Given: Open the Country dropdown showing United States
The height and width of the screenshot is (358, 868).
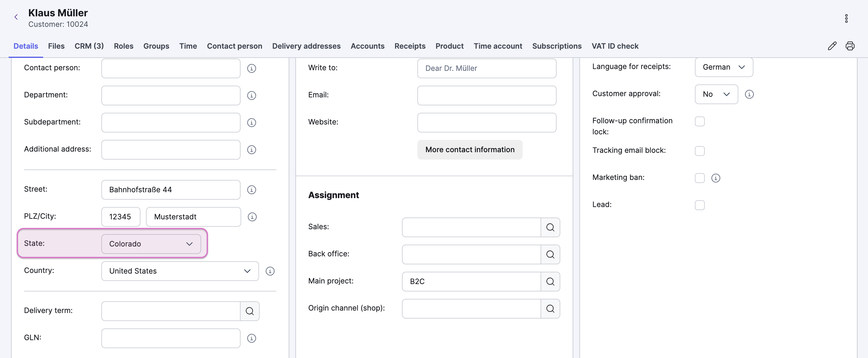Looking at the screenshot, I should [180, 271].
